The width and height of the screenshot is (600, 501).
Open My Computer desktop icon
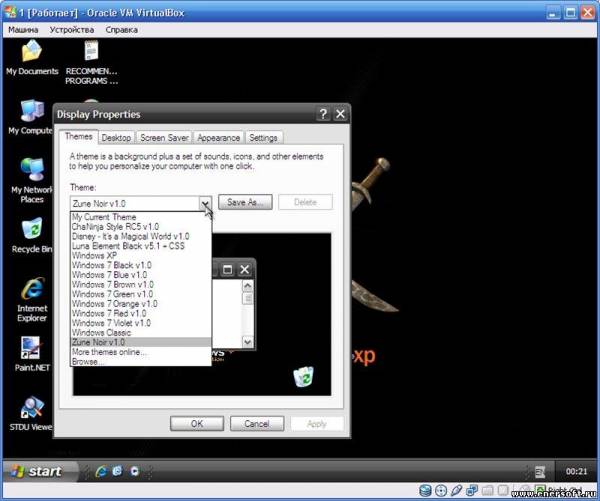point(30,117)
